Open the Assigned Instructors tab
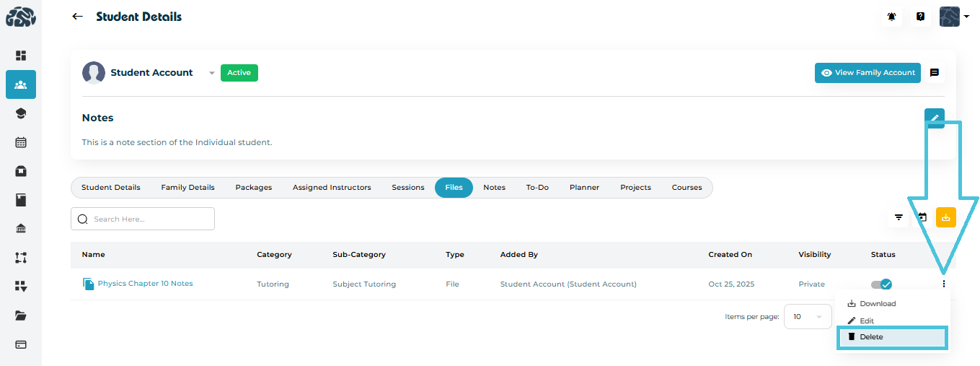The width and height of the screenshot is (980, 366). click(332, 188)
